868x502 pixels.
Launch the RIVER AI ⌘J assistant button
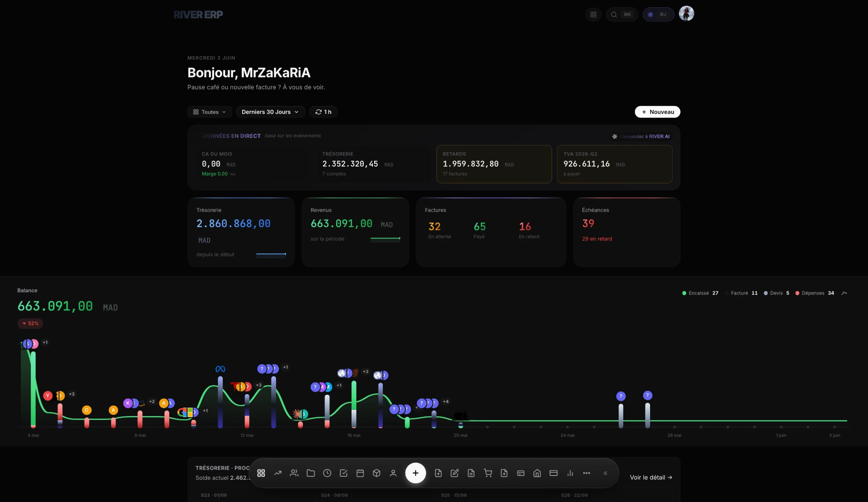point(658,14)
